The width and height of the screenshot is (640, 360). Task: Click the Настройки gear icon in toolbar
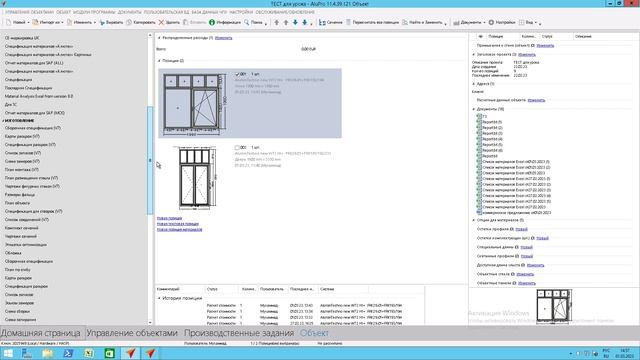pos(491,22)
